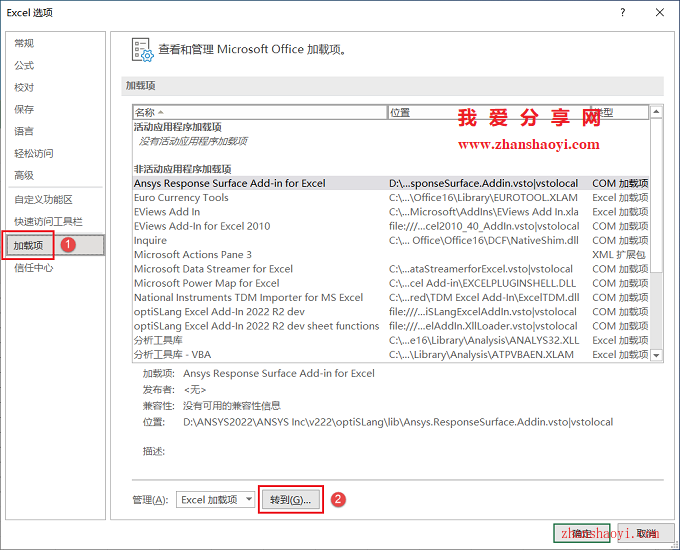Open the 常规 options category

[24, 43]
